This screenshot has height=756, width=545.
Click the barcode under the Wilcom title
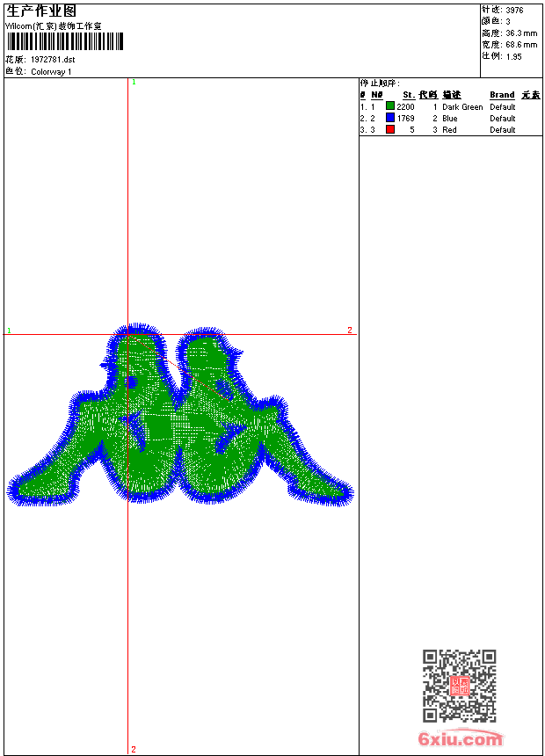coord(65,42)
